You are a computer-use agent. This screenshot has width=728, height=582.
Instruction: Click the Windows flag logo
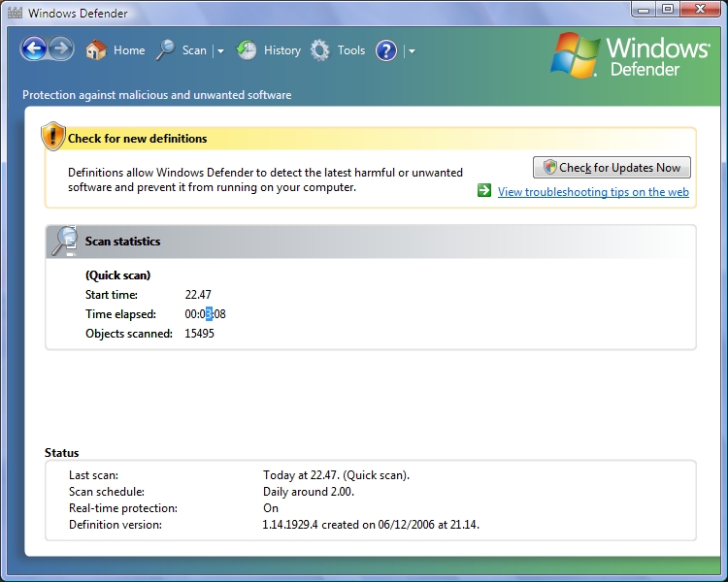coord(575,54)
